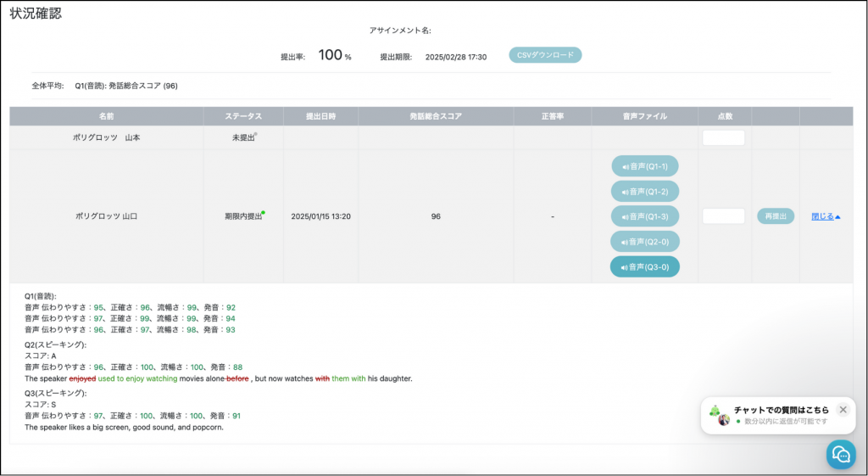The height and width of the screenshot is (476, 868).
Task: Play the 音声(Q2-0) speaking audio
Action: [x=644, y=242]
